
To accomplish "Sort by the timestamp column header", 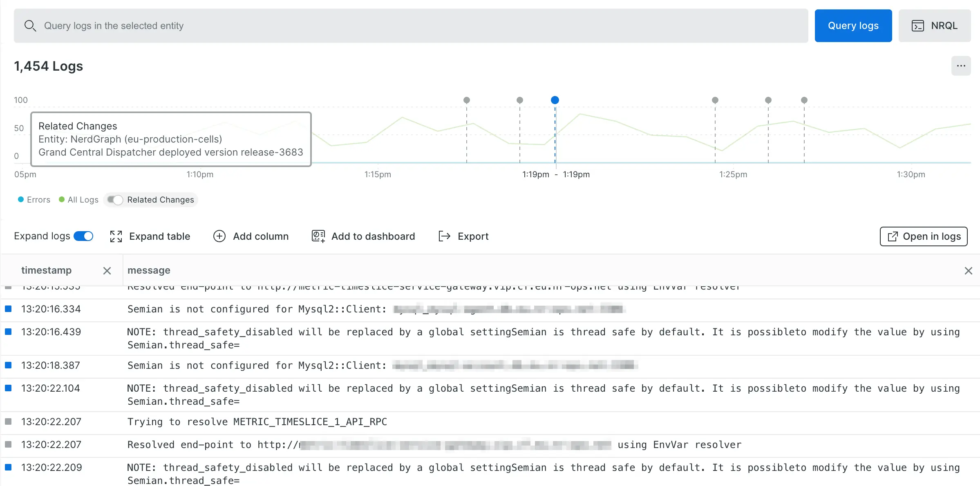I will [x=46, y=270].
